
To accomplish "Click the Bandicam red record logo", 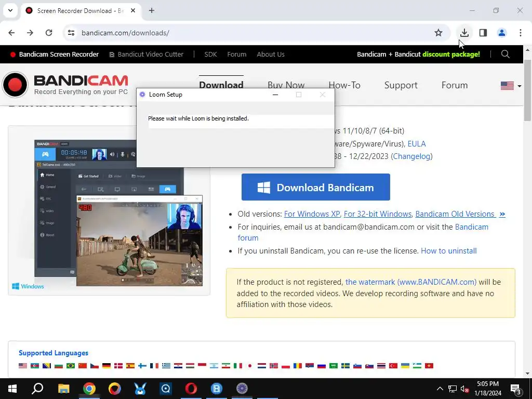I will [x=15, y=85].
